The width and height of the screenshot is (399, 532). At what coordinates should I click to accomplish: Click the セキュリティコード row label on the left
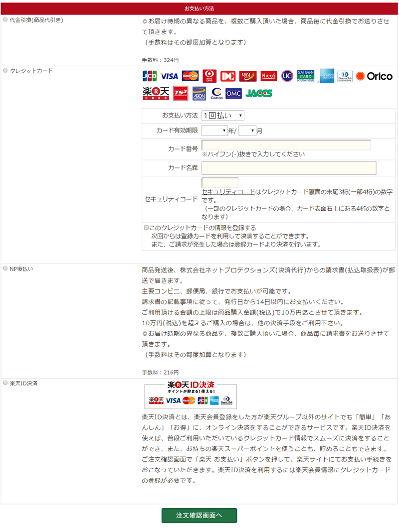tap(171, 199)
